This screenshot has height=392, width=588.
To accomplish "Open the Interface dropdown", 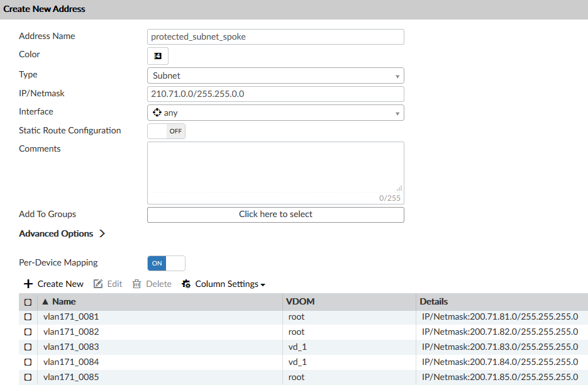I will 275,113.
